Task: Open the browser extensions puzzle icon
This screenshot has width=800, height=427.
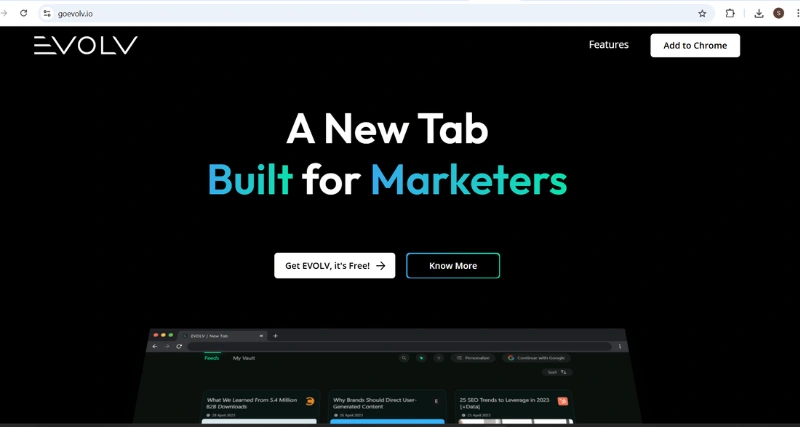Action: [730, 13]
